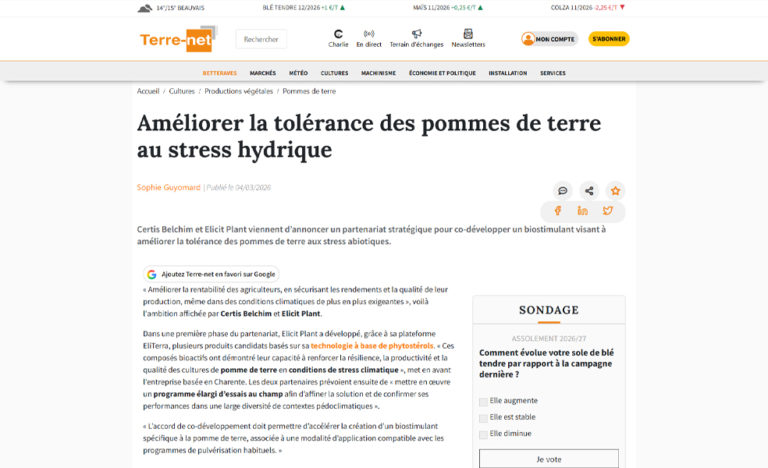Submit the poll with Je vote

[549, 459]
